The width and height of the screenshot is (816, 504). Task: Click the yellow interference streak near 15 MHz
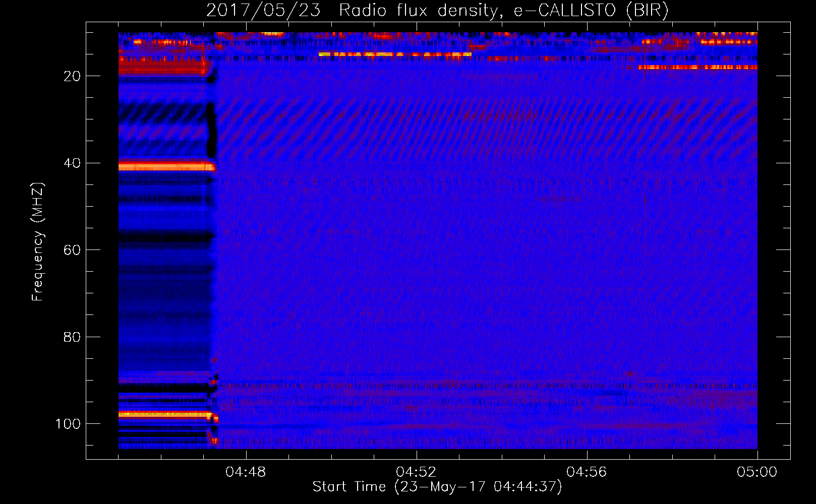[x=395, y=54]
